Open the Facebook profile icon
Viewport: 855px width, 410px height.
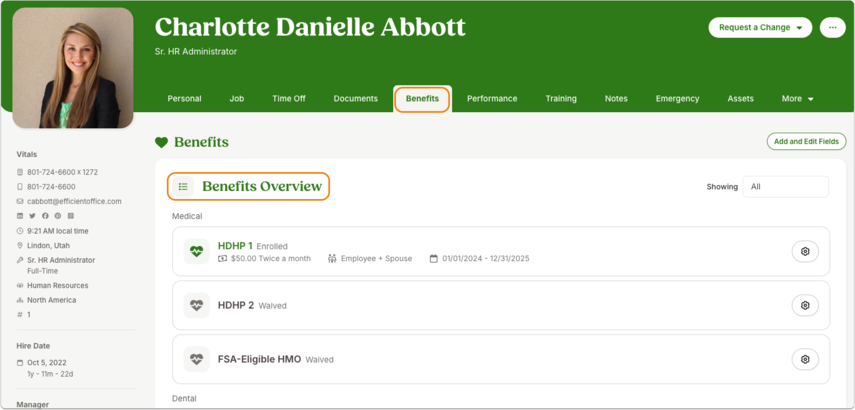point(45,216)
